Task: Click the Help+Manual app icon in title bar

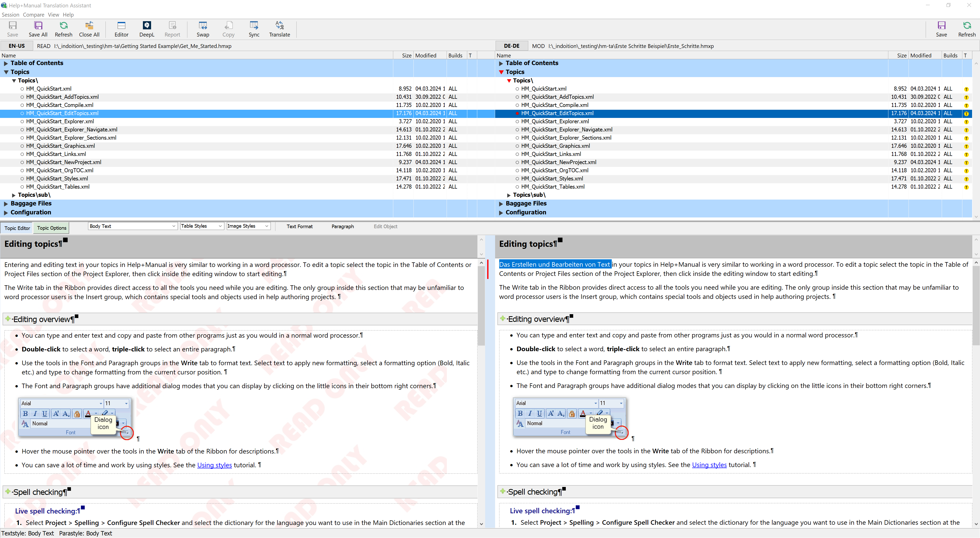Action: [4, 5]
